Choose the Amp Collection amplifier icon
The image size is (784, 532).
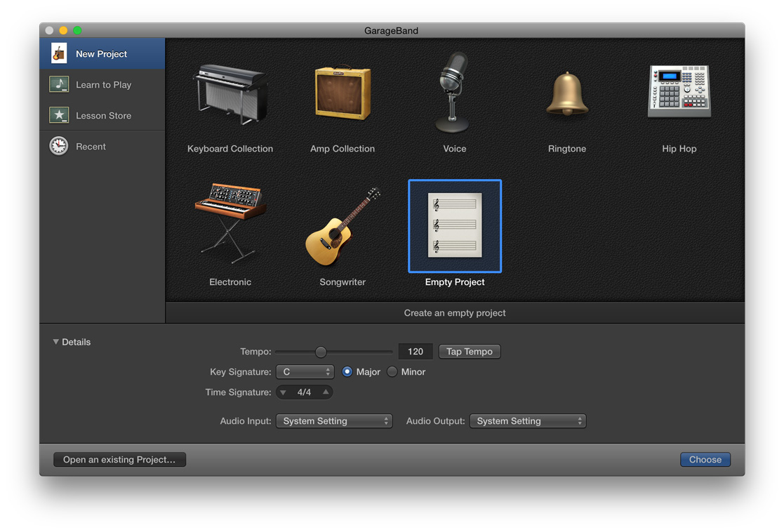point(343,93)
